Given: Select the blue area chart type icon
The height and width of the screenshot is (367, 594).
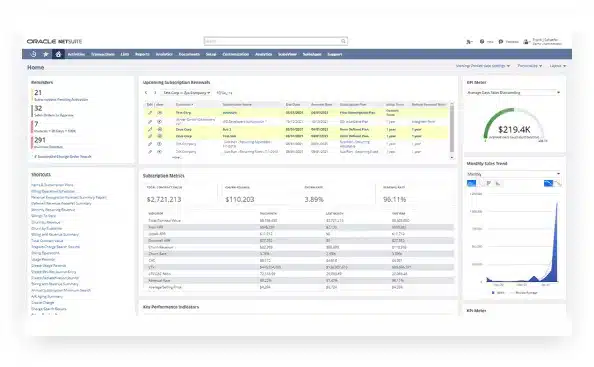Looking at the screenshot, I should coord(472,183).
